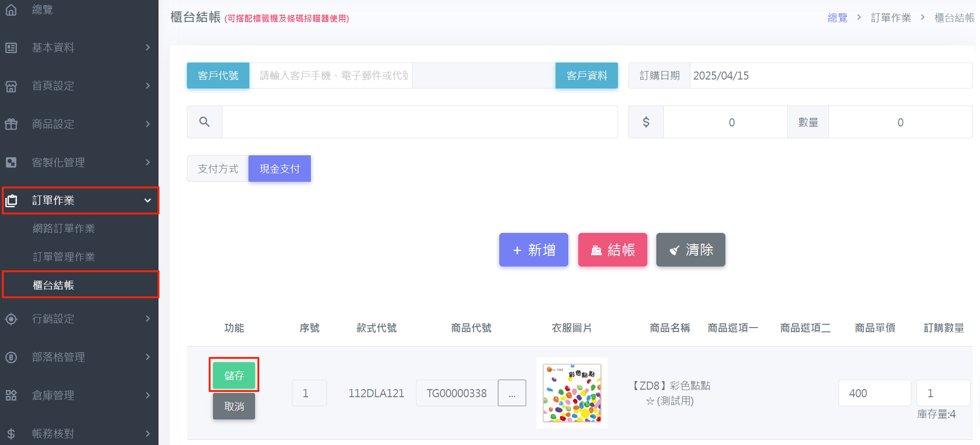Collapse the 訂單作業 section chevron
Image resolution: width=980 pixels, height=445 pixels.
[148, 200]
